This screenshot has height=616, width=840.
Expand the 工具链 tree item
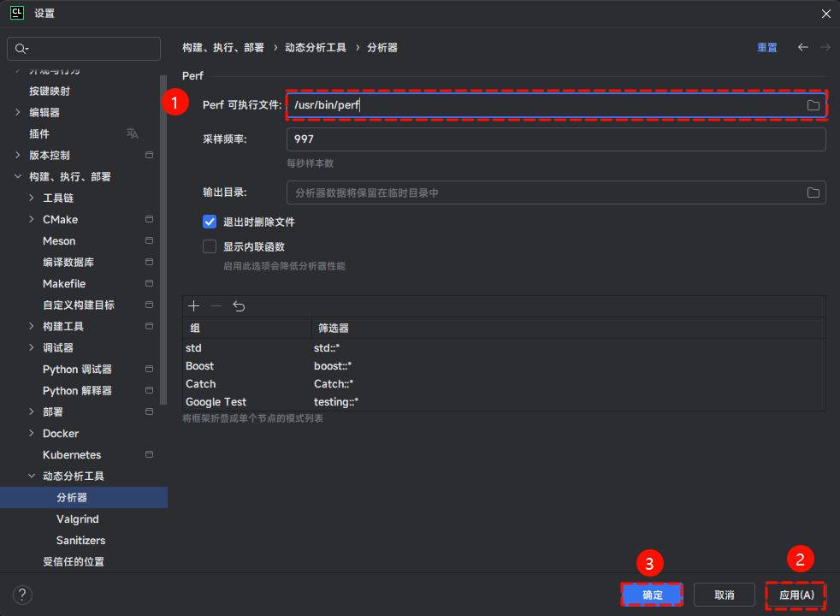click(x=32, y=198)
